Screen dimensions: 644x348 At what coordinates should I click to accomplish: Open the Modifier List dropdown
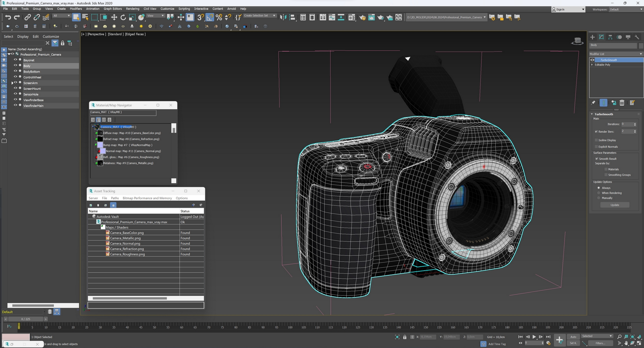(x=616, y=54)
